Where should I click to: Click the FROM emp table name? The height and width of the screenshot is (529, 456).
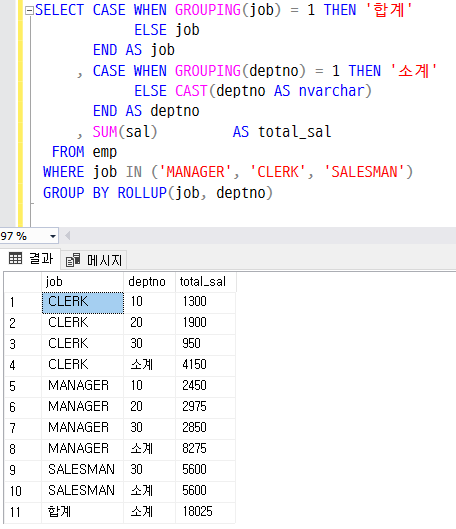105,152
